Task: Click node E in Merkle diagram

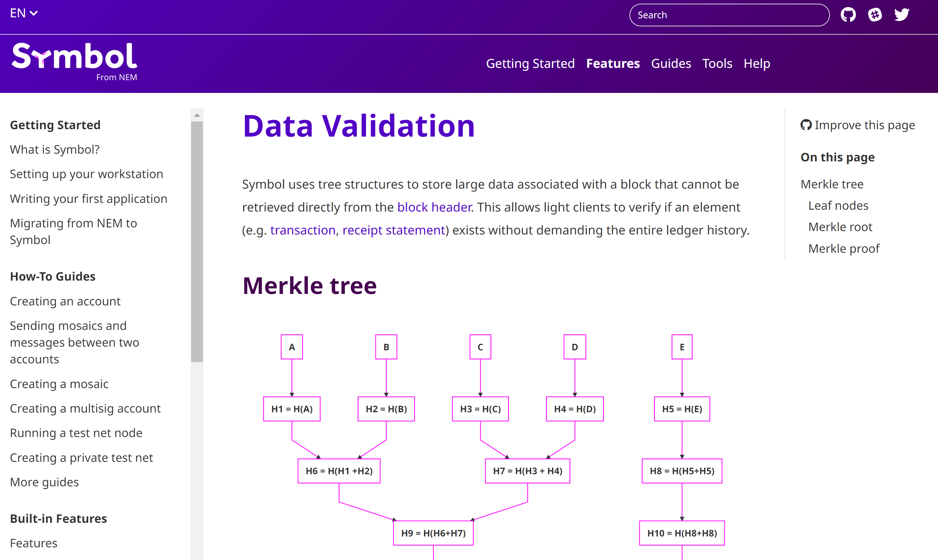Action: 682,347
